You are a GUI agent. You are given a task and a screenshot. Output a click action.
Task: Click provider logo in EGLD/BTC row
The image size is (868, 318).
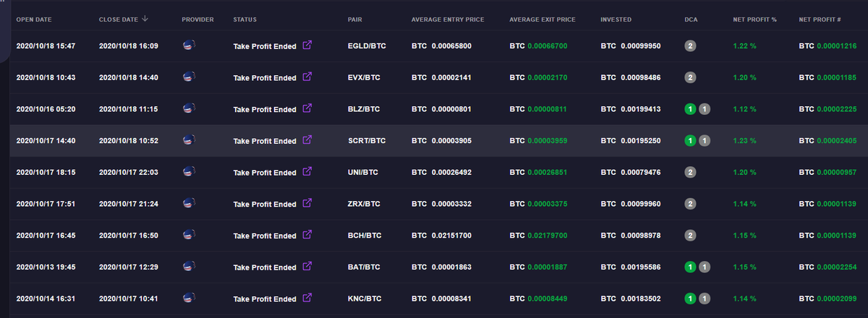click(190, 46)
